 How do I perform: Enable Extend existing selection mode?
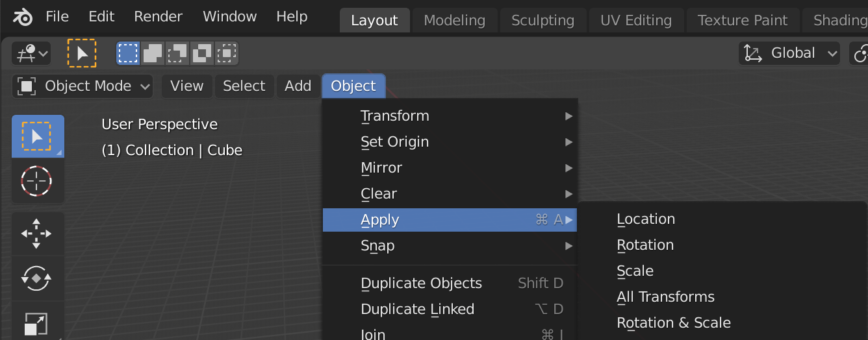tap(153, 53)
